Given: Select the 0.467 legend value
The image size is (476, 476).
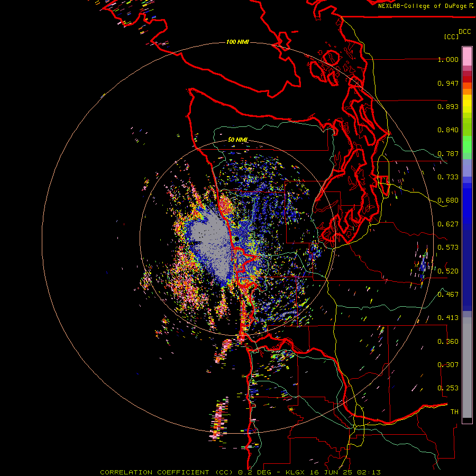Looking at the screenshot, I should click(x=448, y=295).
